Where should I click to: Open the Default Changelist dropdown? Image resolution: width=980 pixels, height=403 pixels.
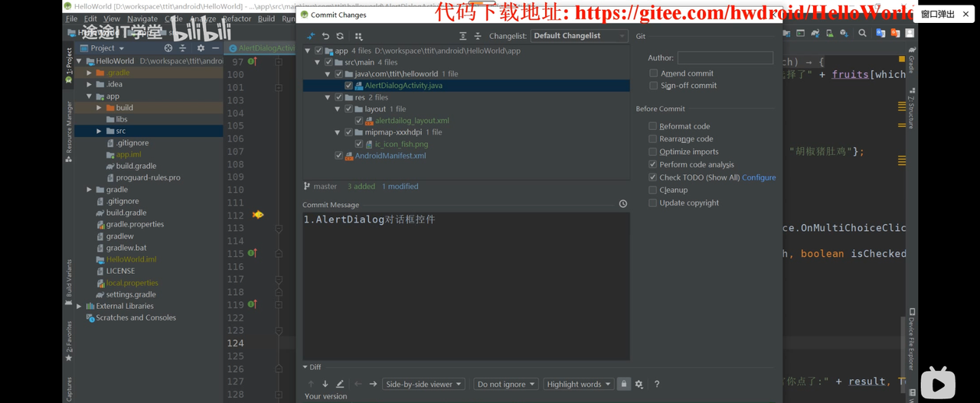[x=579, y=36]
